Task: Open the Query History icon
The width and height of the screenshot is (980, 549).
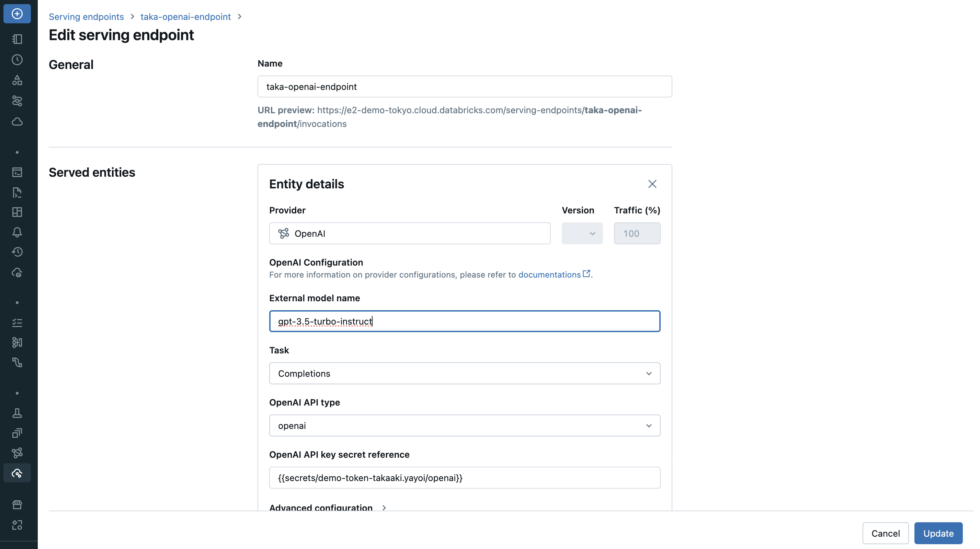Action: click(x=17, y=252)
